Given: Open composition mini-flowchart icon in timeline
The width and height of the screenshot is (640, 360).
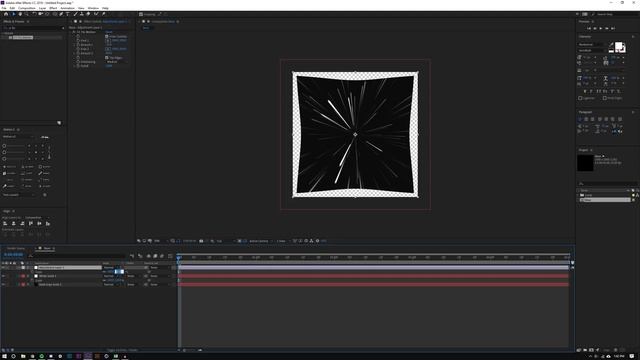Looking at the screenshot, I should click(x=132, y=256).
